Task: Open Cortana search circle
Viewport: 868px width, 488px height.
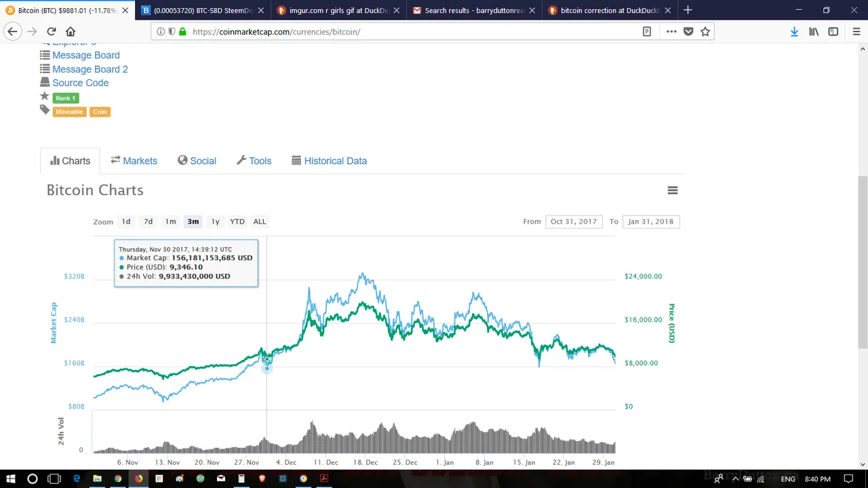Action: (x=32, y=479)
